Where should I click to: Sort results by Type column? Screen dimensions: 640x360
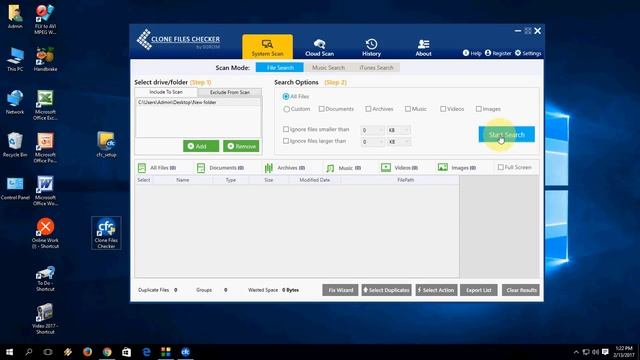pos(231,180)
